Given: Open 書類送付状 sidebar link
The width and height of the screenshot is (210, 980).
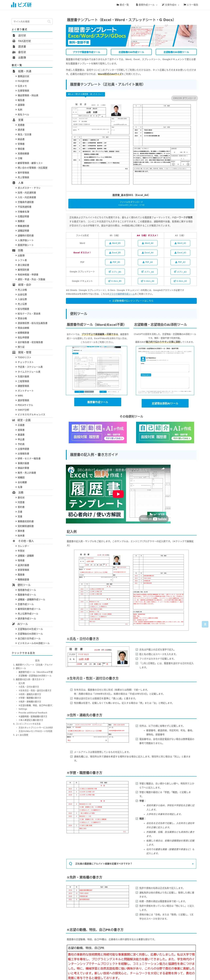Looking at the screenshot, I should [x=23, y=76].
